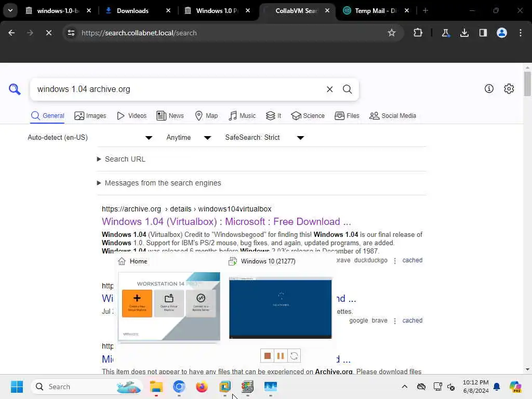The width and height of the screenshot is (532, 399).
Task: Select the News search category
Action: 170,116
